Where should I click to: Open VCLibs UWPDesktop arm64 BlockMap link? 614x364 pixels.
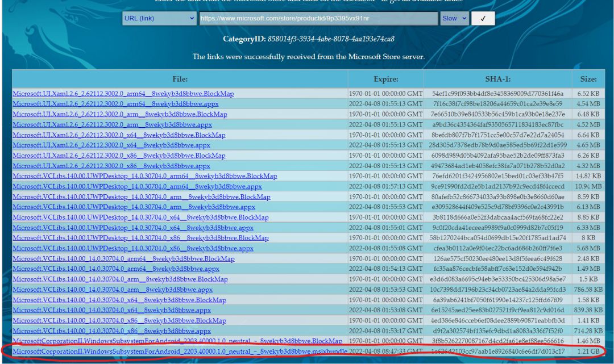coord(145,176)
